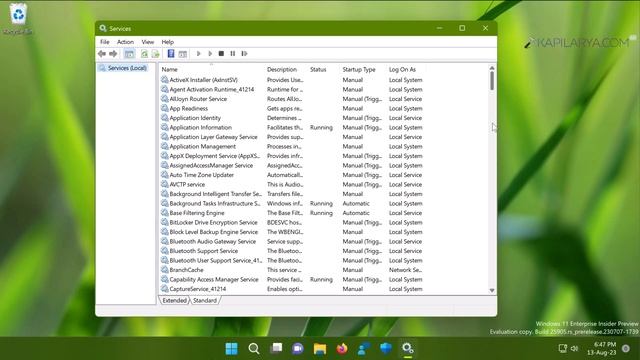Select Bluetooth User Support Service_41... row
Viewport: 640px width, 360px height.
tap(291, 260)
